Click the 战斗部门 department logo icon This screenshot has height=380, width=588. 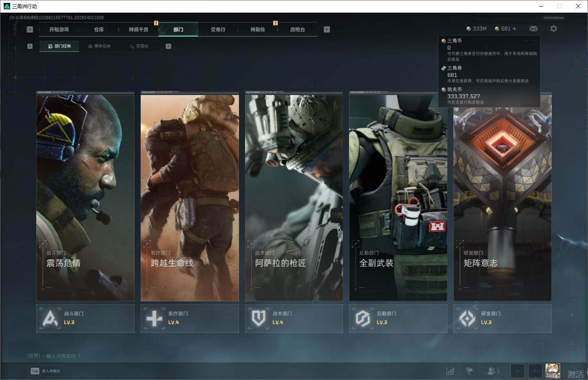pyautogui.click(x=50, y=318)
